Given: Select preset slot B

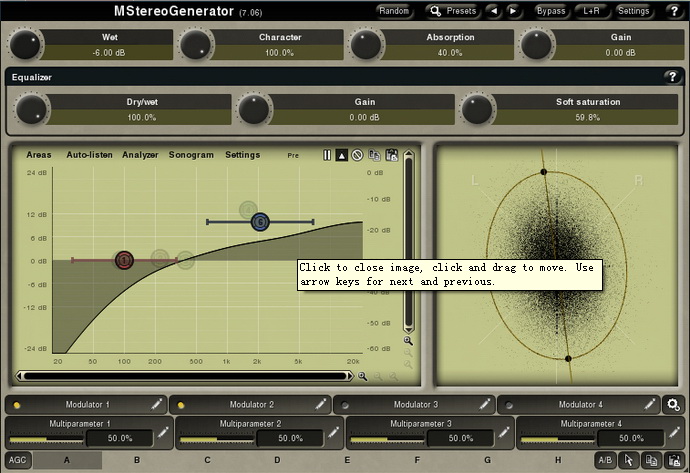Looking at the screenshot, I should coord(137,460).
